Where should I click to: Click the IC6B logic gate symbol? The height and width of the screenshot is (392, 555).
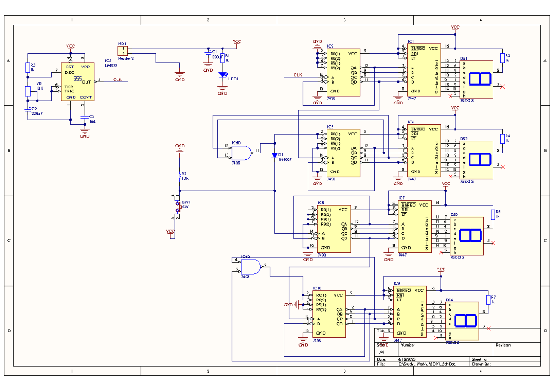coord(250,266)
